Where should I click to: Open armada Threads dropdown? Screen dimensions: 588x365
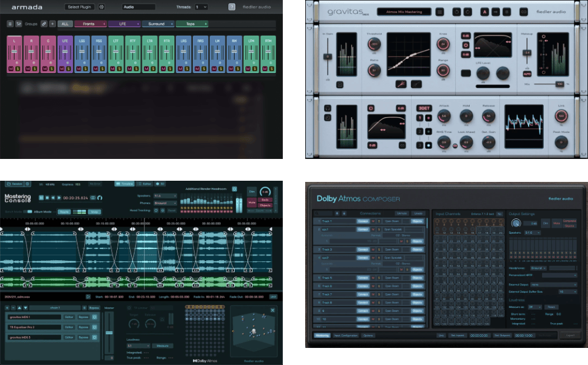point(201,6)
